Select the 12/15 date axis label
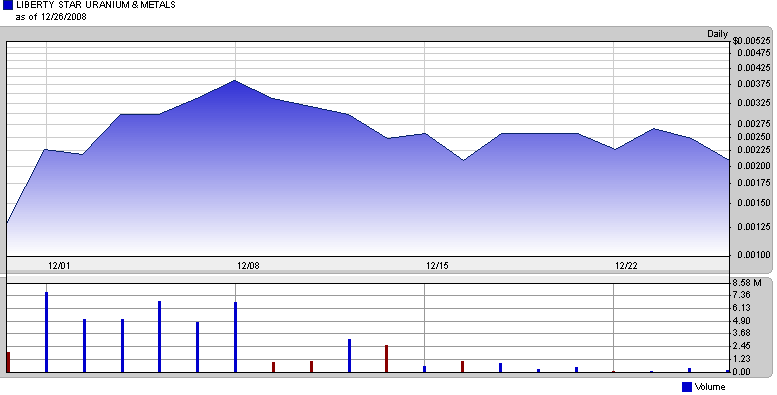 [437, 266]
